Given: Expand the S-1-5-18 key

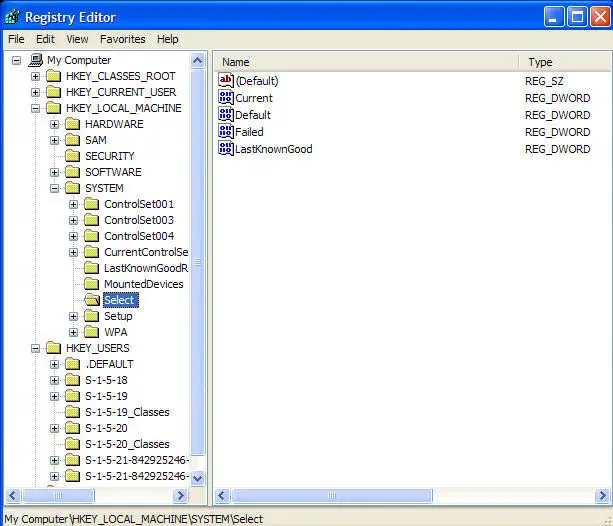Looking at the screenshot, I should tap(55, 381).
